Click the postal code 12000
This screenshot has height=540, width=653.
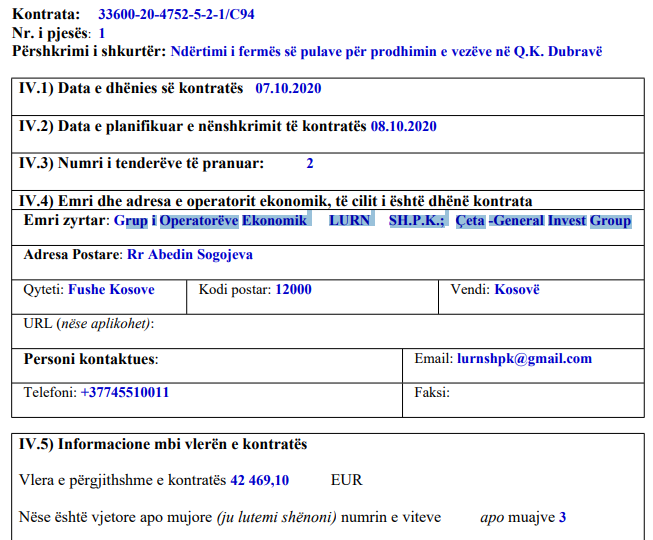(x=293, y=290)
